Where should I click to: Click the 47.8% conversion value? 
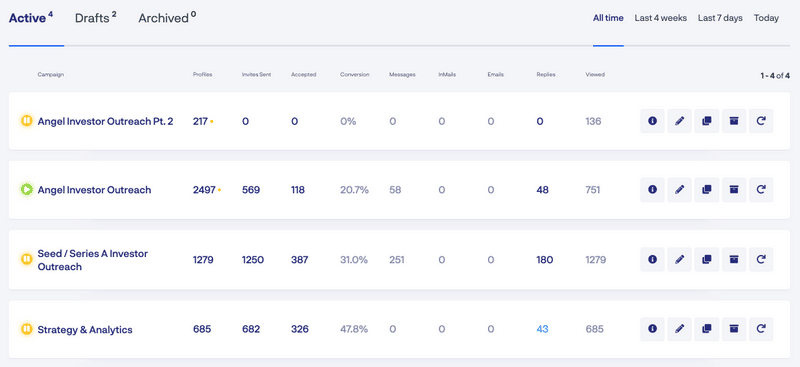tap(354, 329)
